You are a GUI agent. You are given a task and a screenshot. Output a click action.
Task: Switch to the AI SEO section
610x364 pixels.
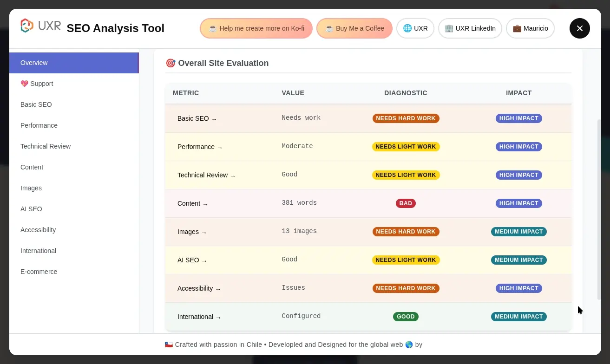(31, 209)
